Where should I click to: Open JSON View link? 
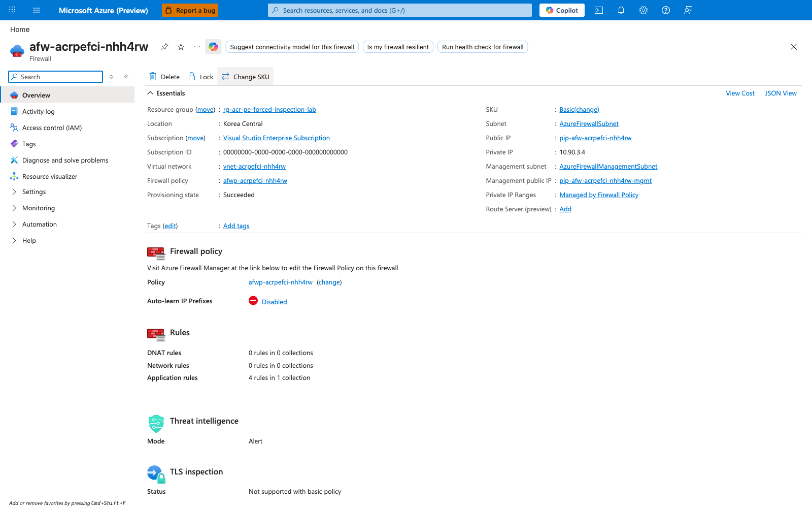point(781,93)
